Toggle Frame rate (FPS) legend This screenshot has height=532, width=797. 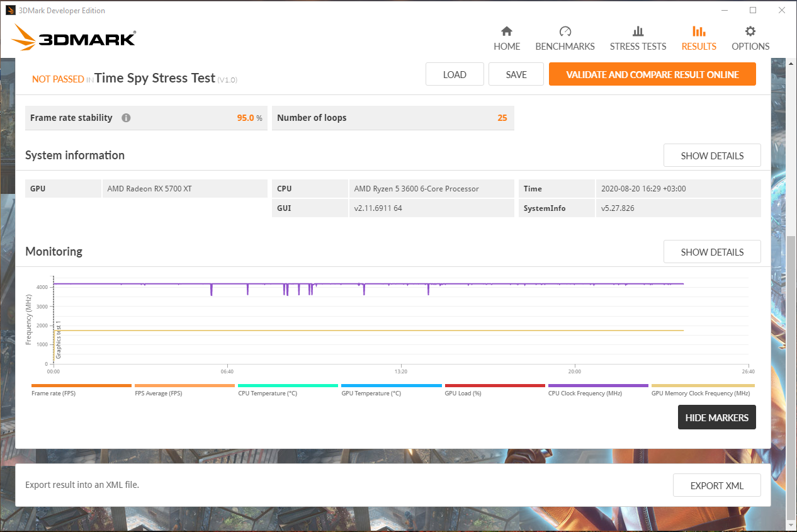click(81, 390)
